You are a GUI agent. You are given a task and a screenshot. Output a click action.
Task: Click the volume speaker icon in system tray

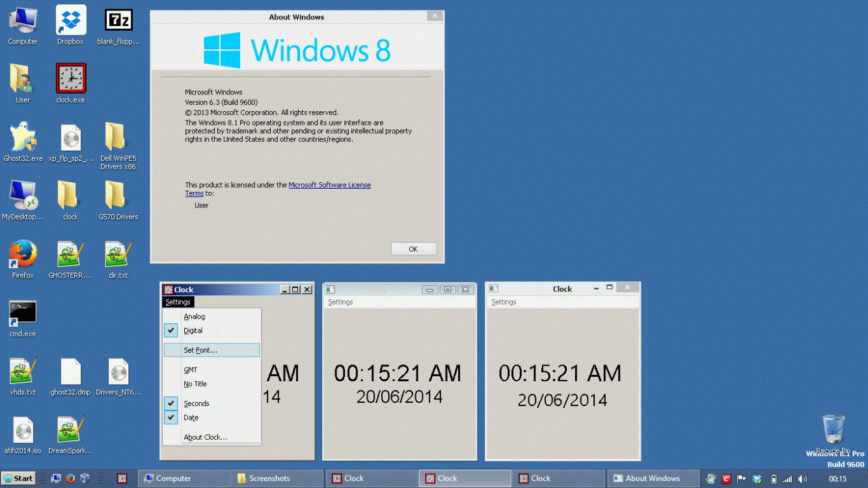click(x=802, y=479)
